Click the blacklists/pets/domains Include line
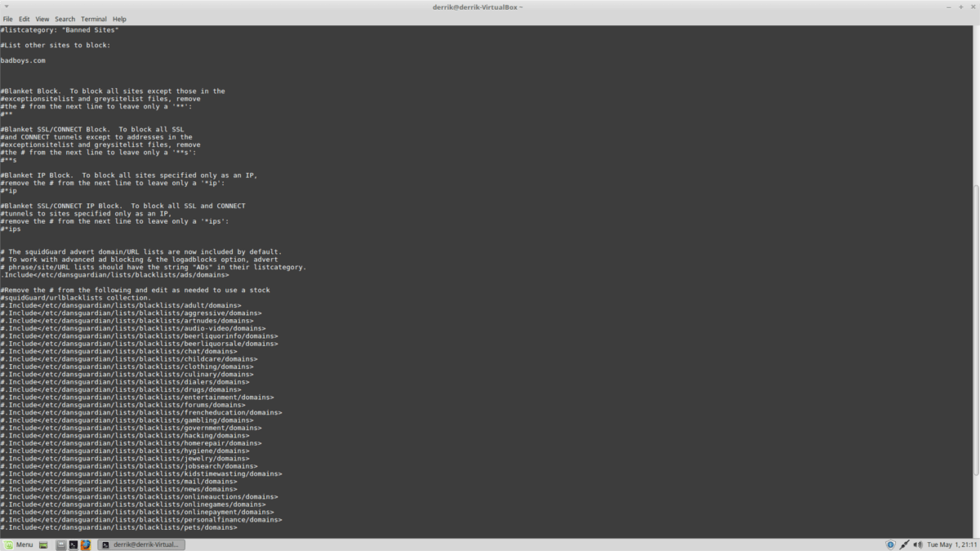 point(118,527)
